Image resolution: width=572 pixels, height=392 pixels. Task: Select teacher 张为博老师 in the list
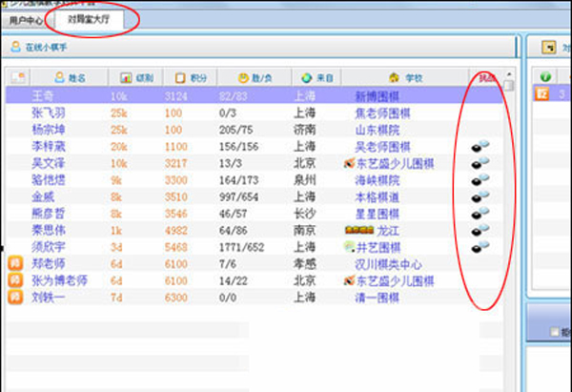[60, 280]
